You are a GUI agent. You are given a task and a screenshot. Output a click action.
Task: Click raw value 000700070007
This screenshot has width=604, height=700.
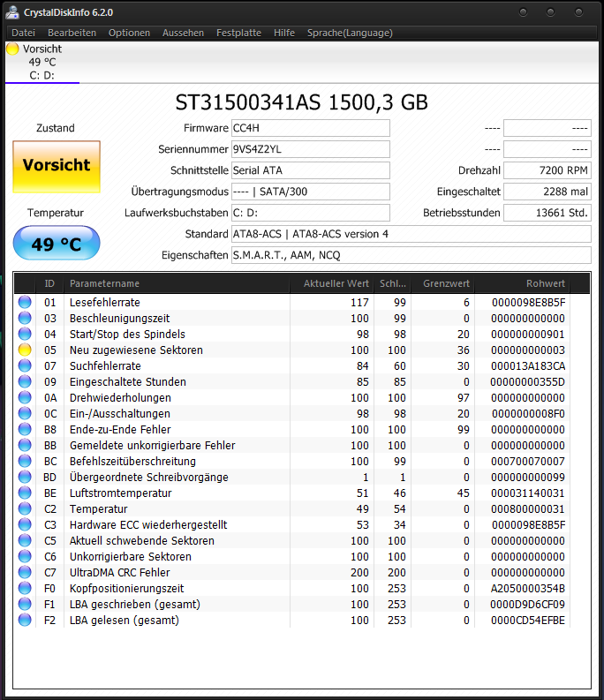click(528, 461)
